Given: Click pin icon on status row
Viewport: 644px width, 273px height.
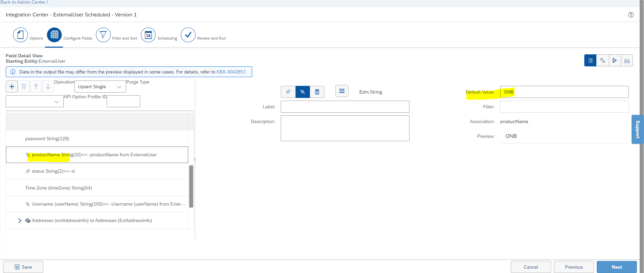Looking at the screenshot, I should (28, 171).
